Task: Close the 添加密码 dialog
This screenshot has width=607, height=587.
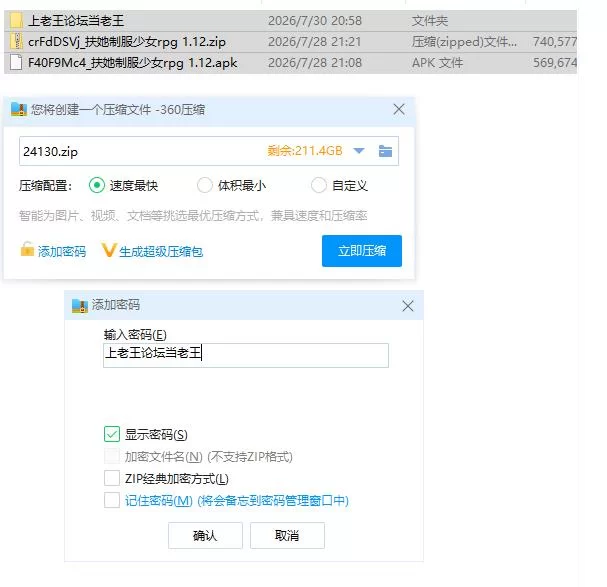Action: (408, 306)
